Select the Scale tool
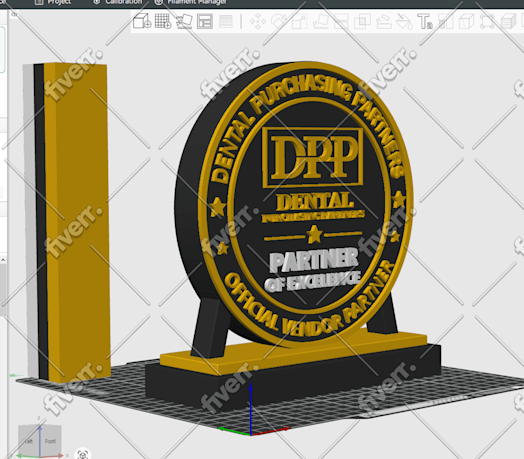The width and height of the screenshot is (524, 459). [x=299, y=22]
